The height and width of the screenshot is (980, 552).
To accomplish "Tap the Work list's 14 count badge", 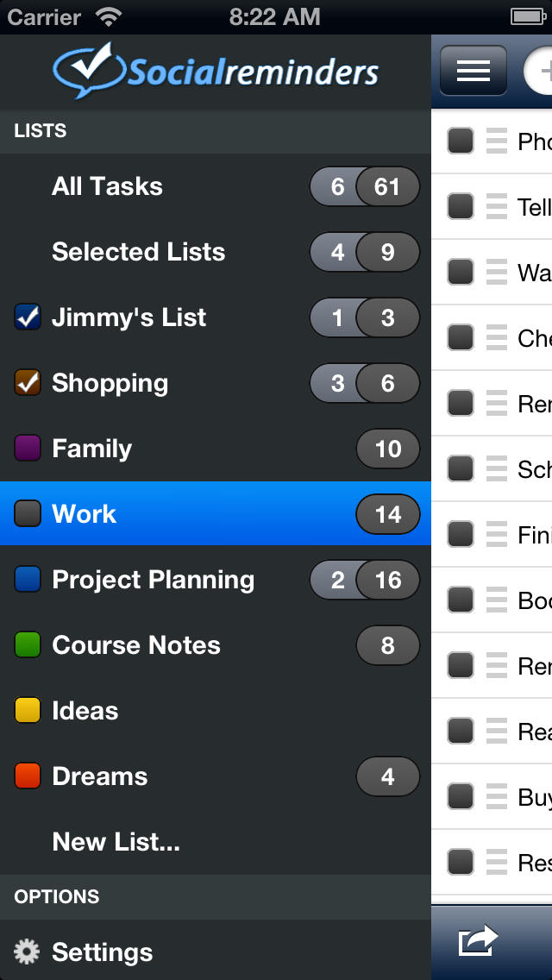I will coord(387,514).
